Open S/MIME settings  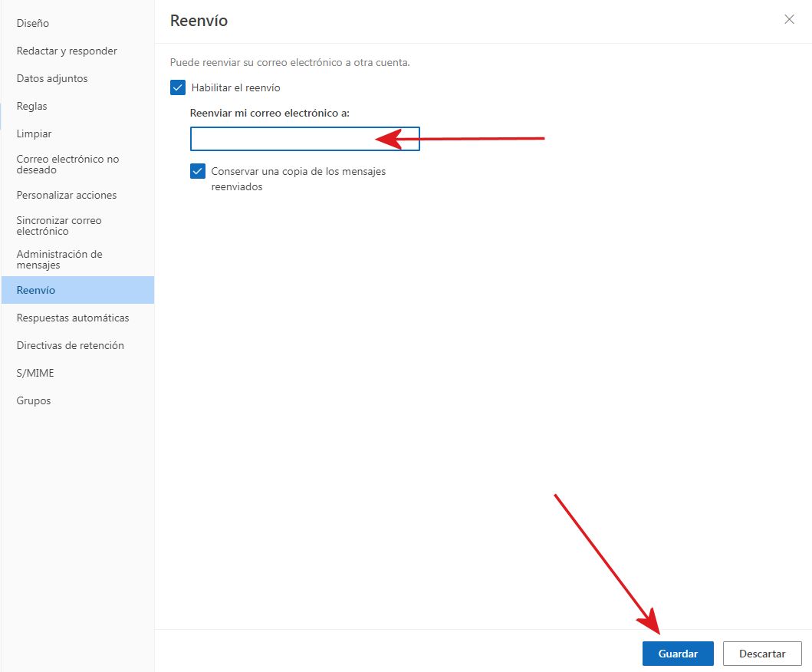pos(77,373)
